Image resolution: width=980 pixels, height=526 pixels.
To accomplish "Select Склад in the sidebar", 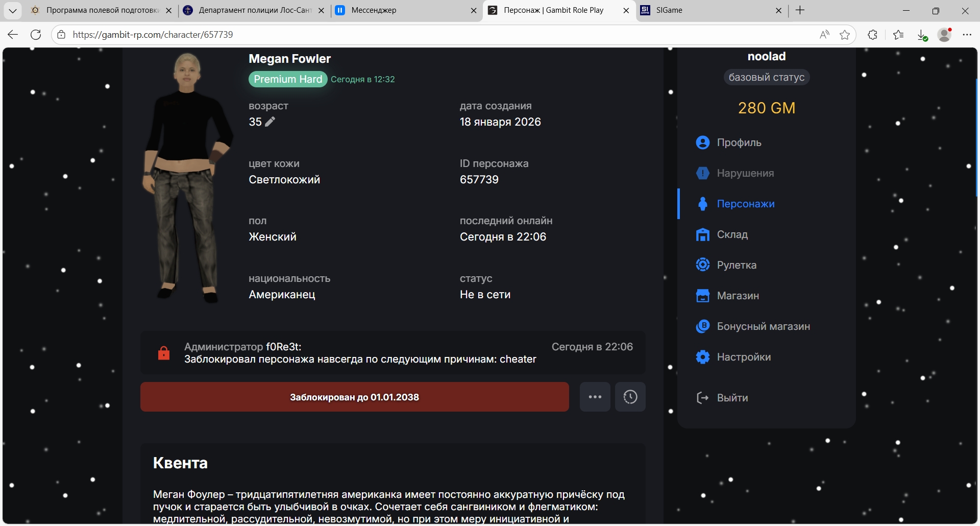I will pyautogui.click(x=732, y=234).
